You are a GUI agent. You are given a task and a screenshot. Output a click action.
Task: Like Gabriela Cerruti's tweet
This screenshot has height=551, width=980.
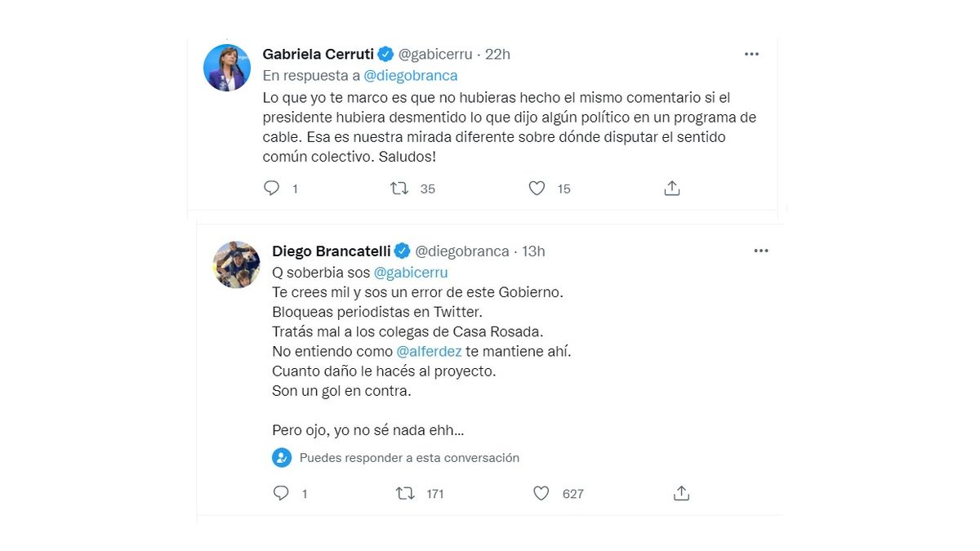click(x=537, y=189)
